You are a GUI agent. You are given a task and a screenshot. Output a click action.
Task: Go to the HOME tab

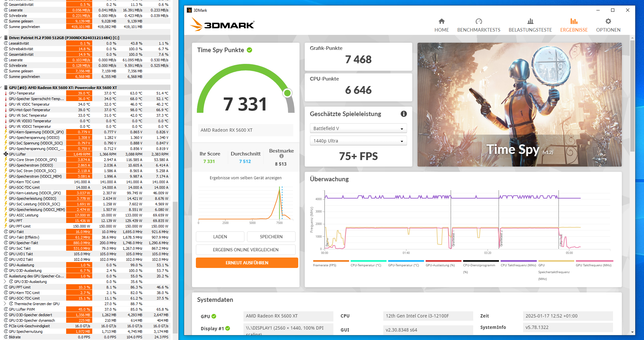pyautogui.click(x=442, y=25)
